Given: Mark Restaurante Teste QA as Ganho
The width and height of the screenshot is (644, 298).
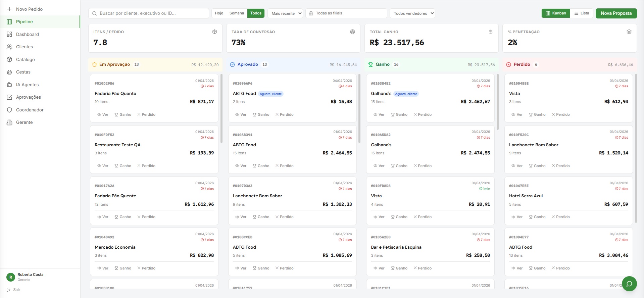Looking at the screenshot, I should pos(123,166).
